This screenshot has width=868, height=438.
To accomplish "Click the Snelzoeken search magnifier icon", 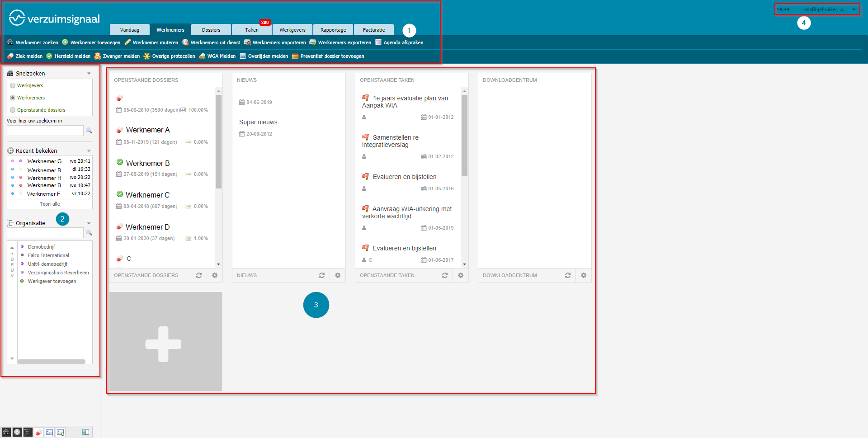I will 89,131.
